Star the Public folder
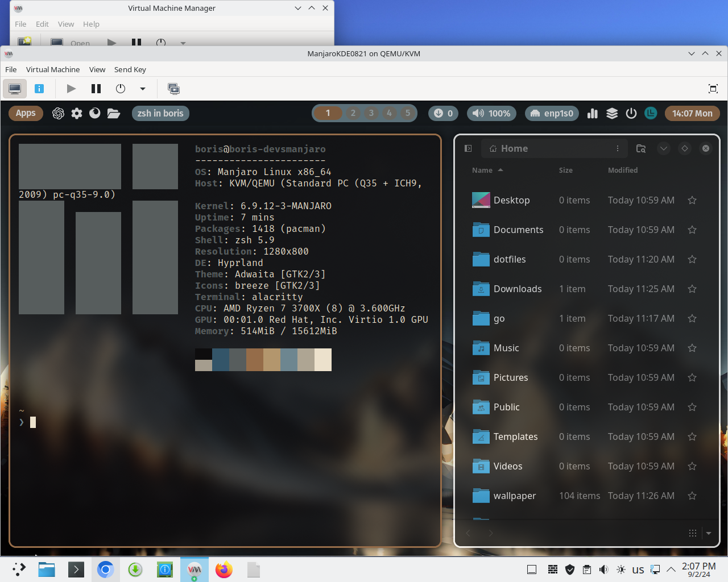728x582 pixels. tap(692, 407)
